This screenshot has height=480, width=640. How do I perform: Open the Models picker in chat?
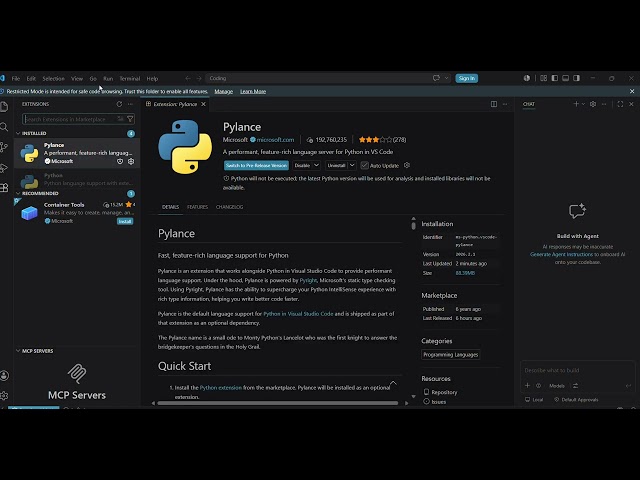pyautogui.click(x=557, y=386)
